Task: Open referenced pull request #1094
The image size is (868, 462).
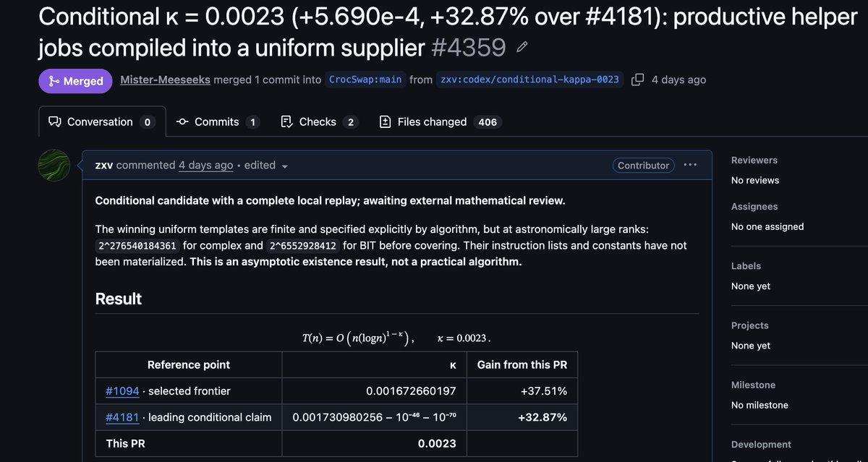Action: click(122, 390)
